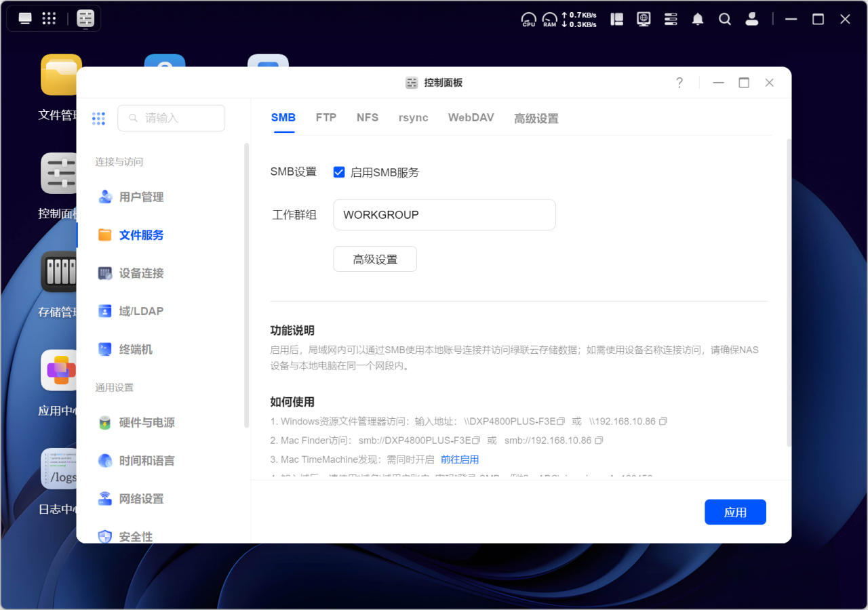Image resolution: width=868 pixels, height=610 pixels.
Task: Copy the \\192.168.10.86 Windows address
Action: [663, 422]
